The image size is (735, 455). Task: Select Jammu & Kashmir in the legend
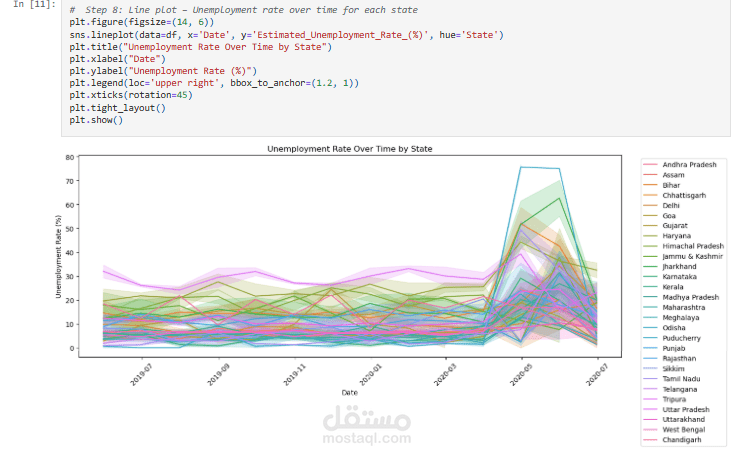click(692, 256)
